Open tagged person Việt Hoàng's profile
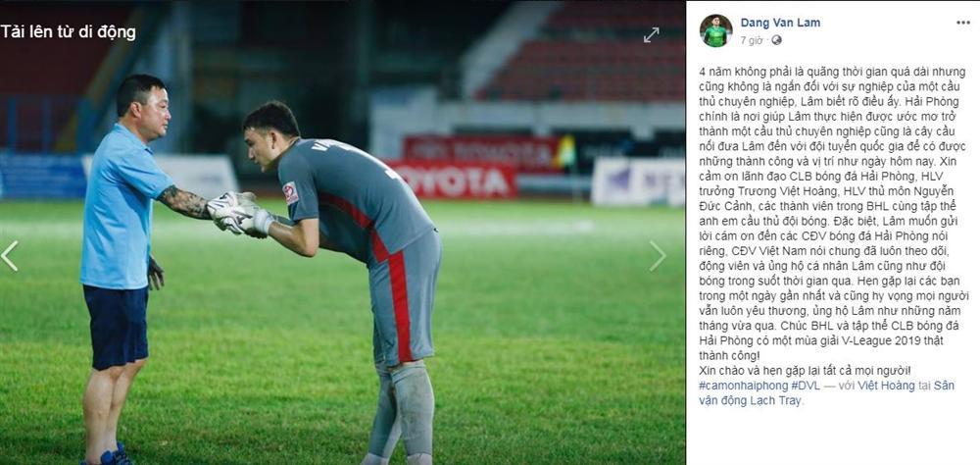Screen dimensions: 980x465 (886, 387)
